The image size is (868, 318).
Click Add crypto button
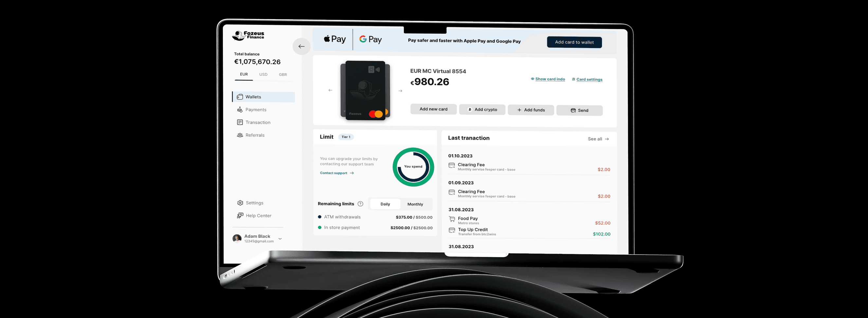[482, 109]
